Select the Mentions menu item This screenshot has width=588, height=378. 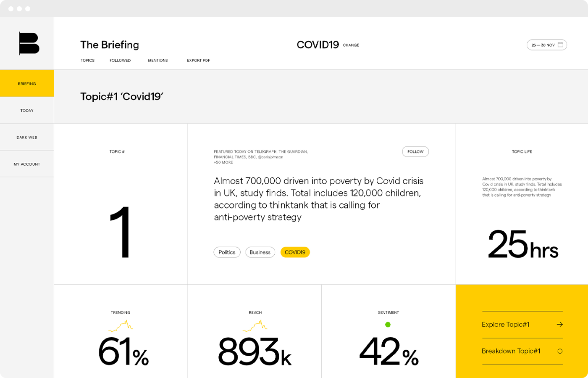(x=158, y=61)
